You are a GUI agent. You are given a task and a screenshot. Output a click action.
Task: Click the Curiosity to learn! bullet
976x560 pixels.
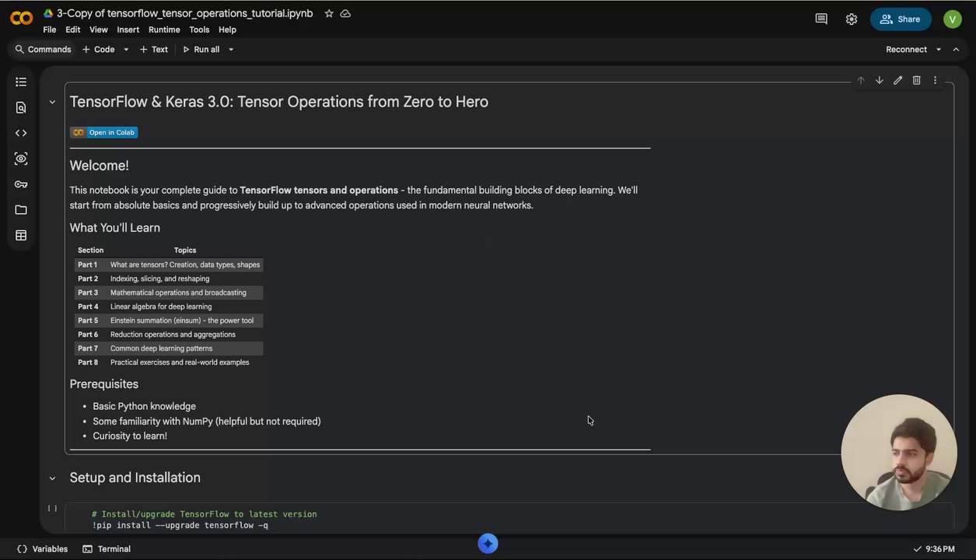click(130, 436)
